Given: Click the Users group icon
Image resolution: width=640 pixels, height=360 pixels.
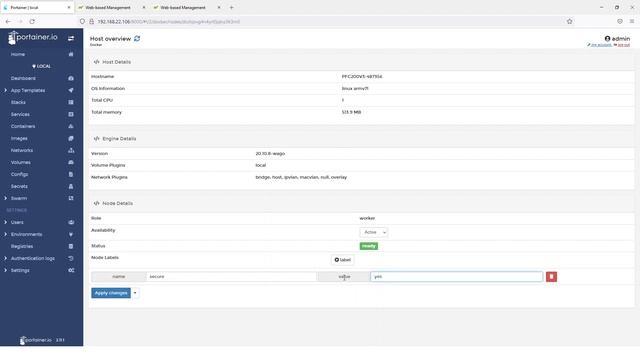Looking at the screenshot, I should point(71,222).
